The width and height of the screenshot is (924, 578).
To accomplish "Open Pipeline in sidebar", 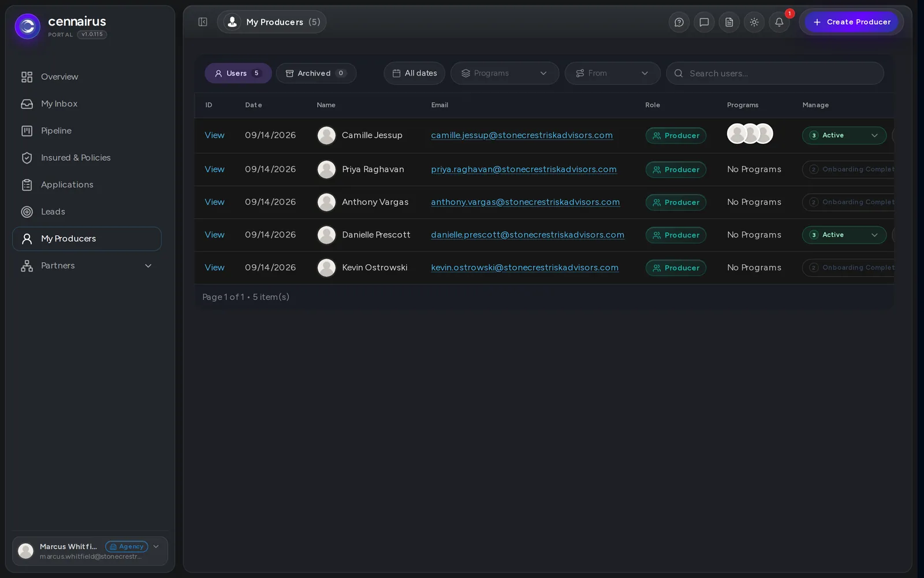I will 87,131.
